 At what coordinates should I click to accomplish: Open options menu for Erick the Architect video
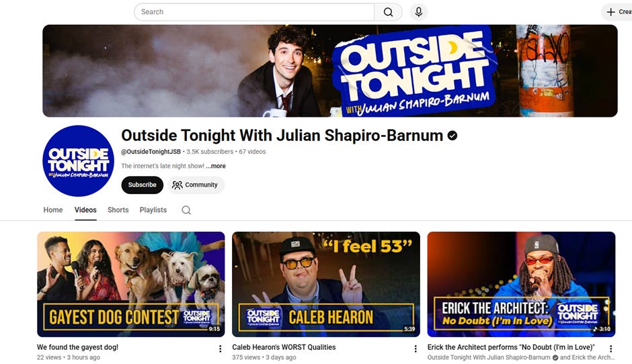(610, 349)
